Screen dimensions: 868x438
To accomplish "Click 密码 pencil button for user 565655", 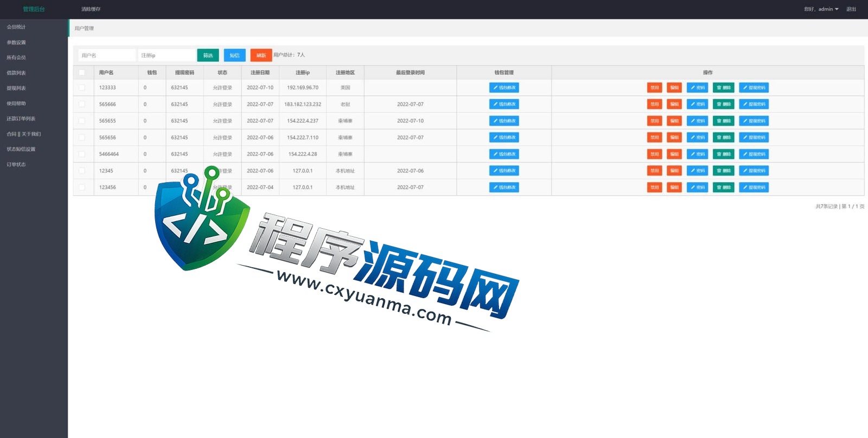I will click(x=697, y=121).
